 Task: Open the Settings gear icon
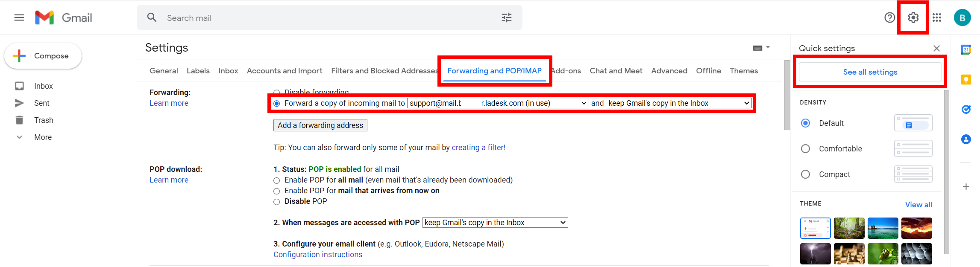click(x=913, y=17)
